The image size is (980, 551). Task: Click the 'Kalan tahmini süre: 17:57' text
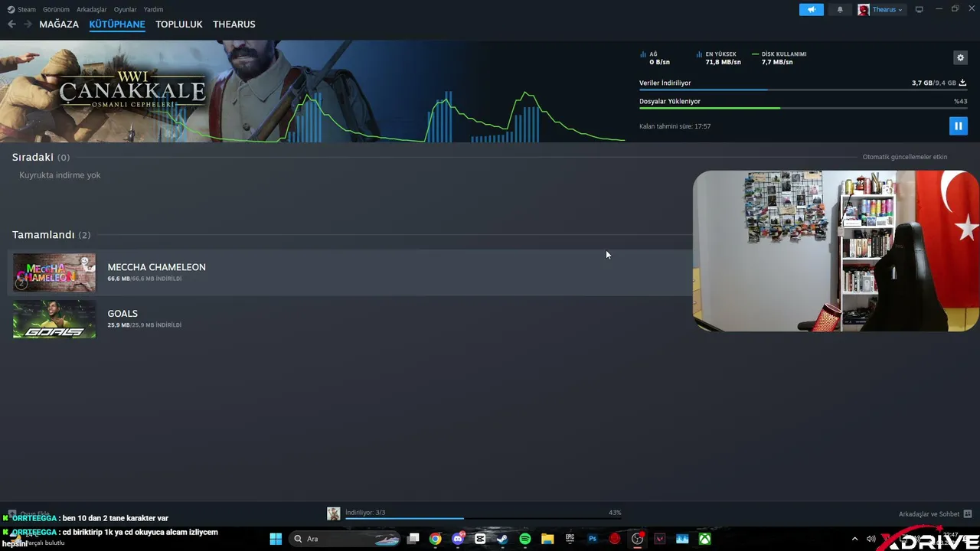[x=675, y=126]
